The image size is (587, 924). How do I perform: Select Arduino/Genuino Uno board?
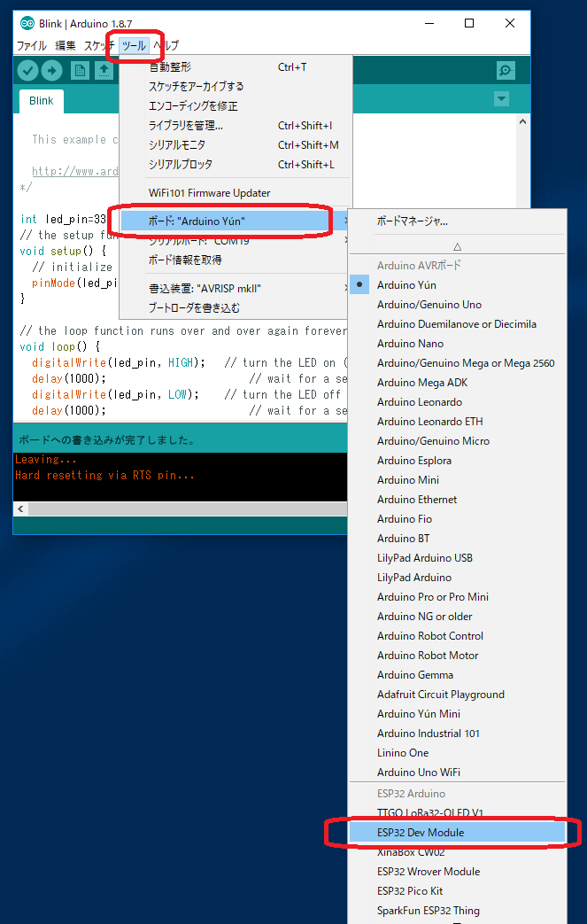pyautogui.click(x=458, y=305)
